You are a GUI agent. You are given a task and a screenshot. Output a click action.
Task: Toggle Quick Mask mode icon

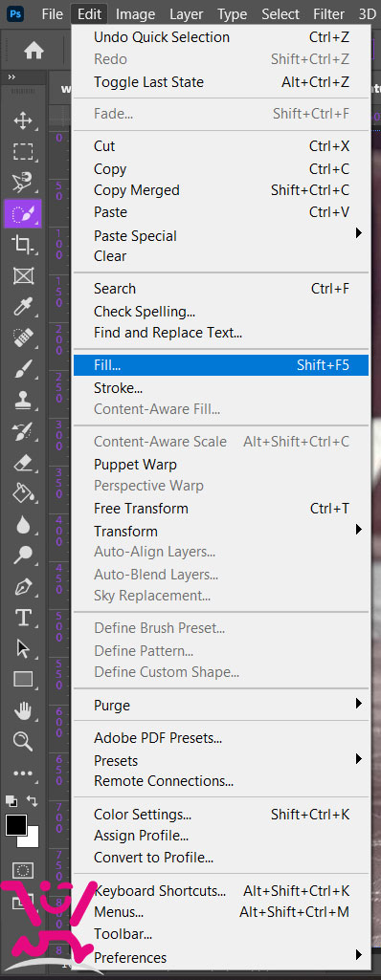coord(23,870)
